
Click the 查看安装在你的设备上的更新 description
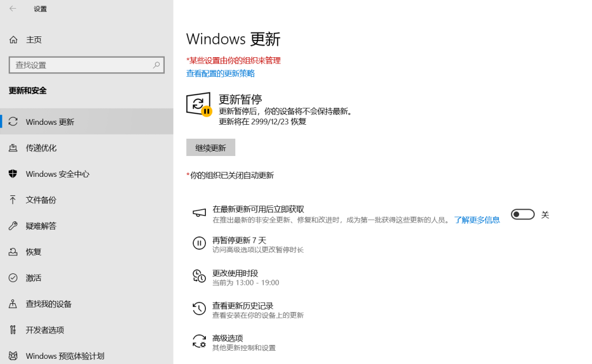pos(258,315)
